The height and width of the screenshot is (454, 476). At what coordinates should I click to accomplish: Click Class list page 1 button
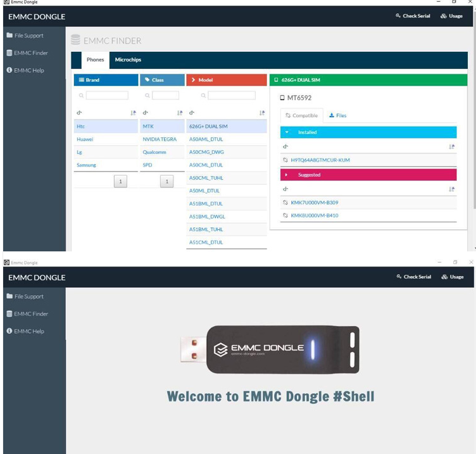tap(166, 181)
